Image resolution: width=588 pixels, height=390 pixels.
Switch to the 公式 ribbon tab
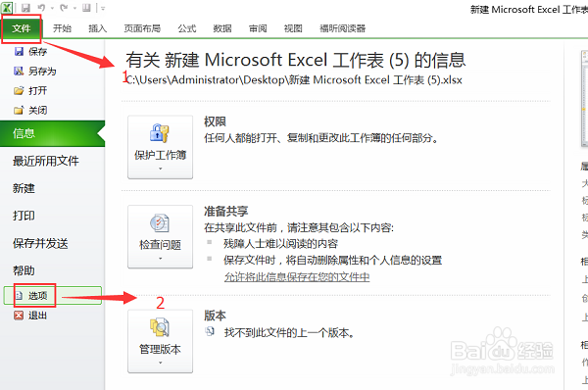point(187,28)
